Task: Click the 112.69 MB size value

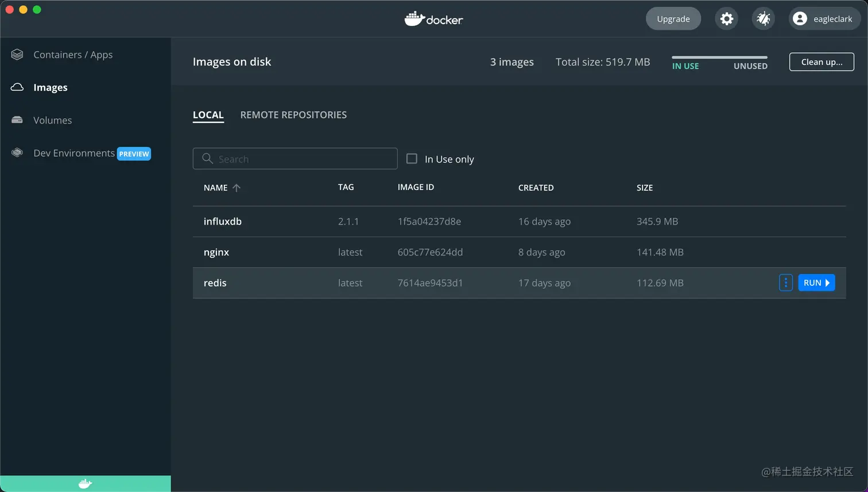Action: coord(660,282)
